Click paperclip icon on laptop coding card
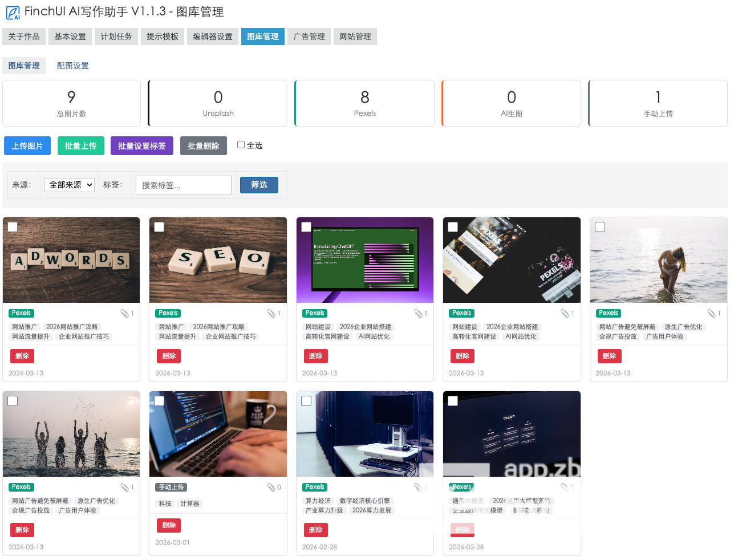730x560 pixels. (271, 487)
